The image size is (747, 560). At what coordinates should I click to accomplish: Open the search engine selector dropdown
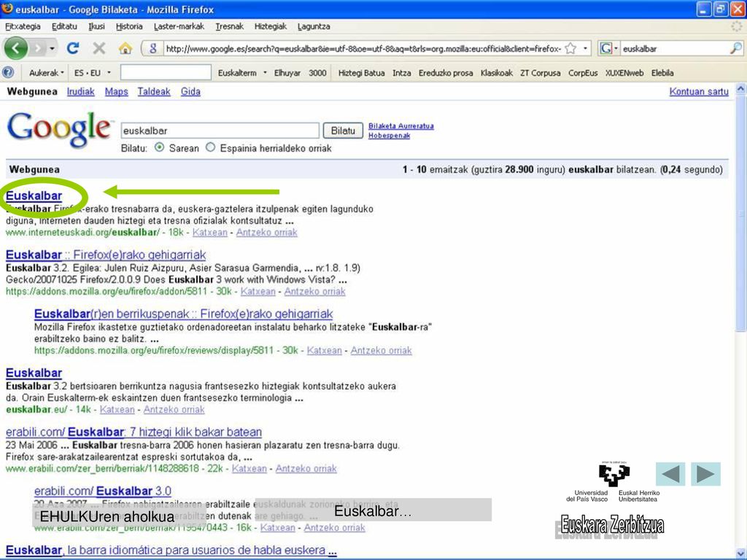point(608,49)
